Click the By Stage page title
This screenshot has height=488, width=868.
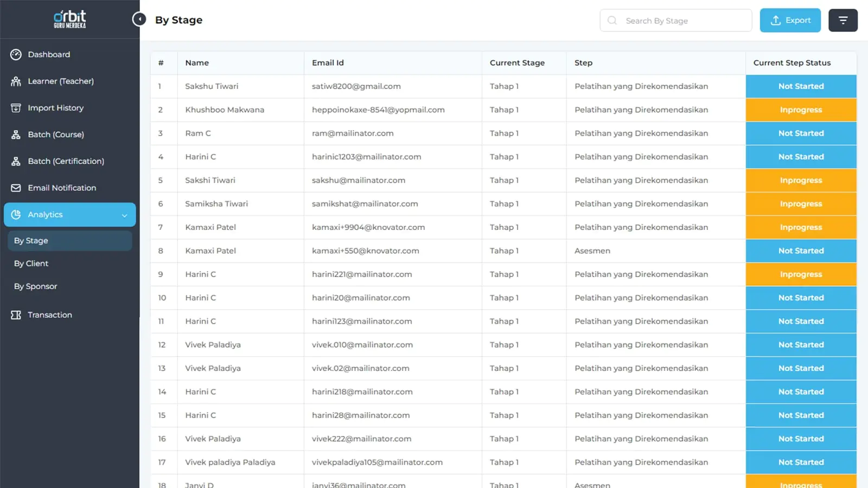tap(178, 20)
